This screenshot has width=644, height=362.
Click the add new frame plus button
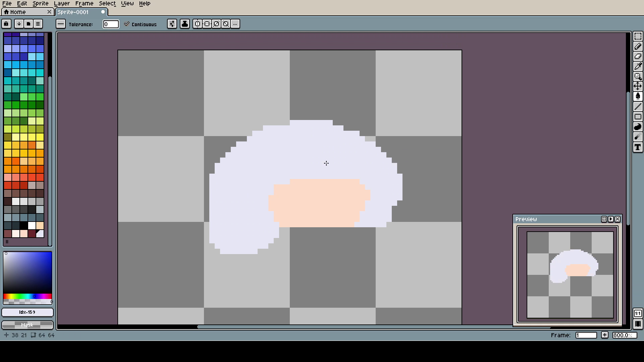click(604, 335)
